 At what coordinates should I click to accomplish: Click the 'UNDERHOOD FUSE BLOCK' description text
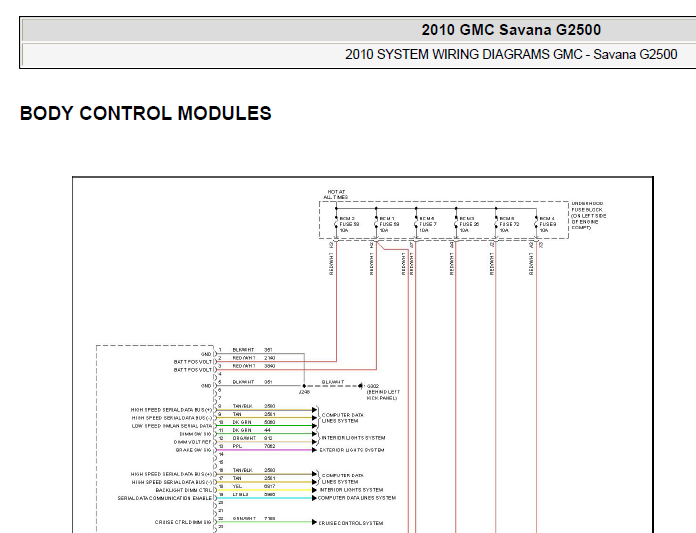coord(588,216)
